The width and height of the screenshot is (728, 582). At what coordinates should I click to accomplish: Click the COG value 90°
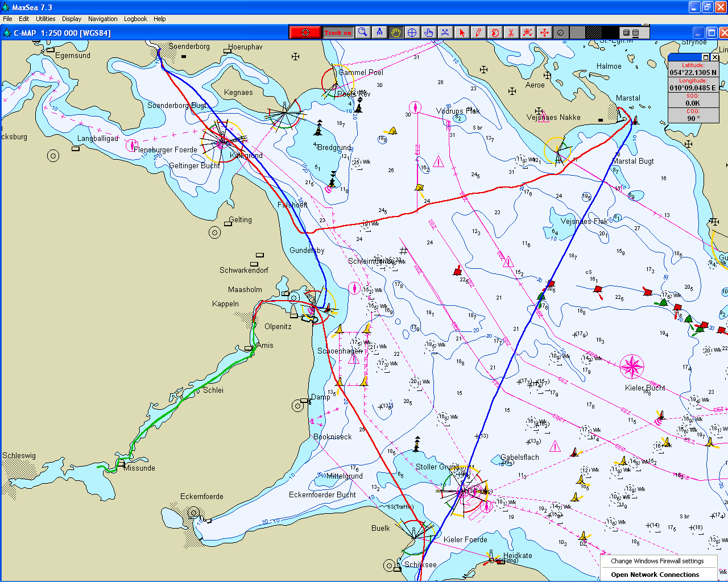[693, 118]
